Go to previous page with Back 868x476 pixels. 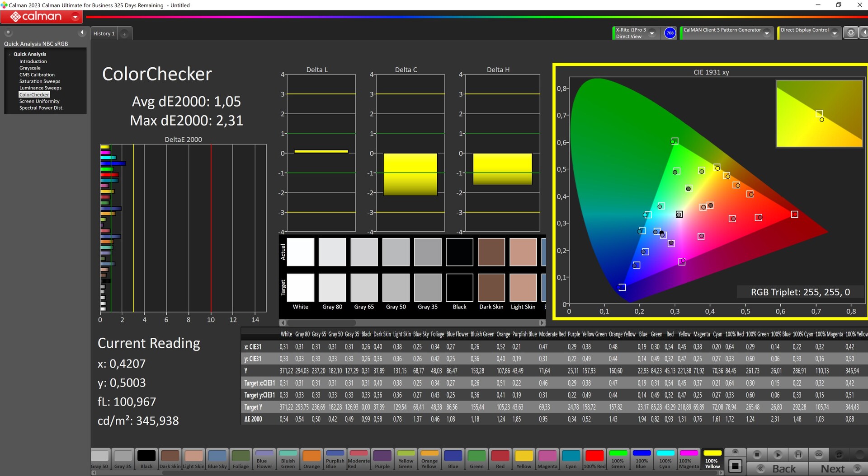click(778, 469)
